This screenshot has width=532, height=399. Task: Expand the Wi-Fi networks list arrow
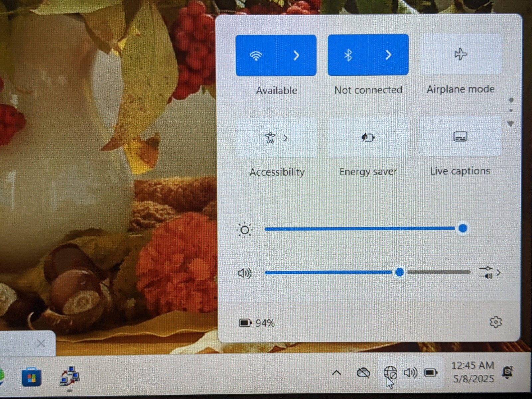[x=296, y=56]
